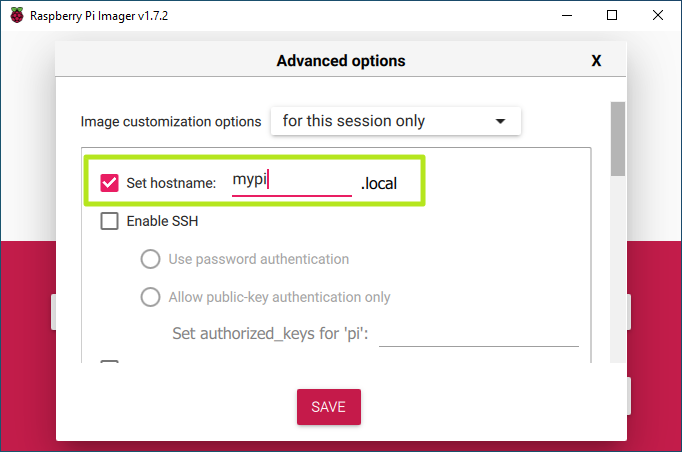Uncheck the Set hostname checkbox
This screenshot has width=682, height=452.
click(110, 183)
